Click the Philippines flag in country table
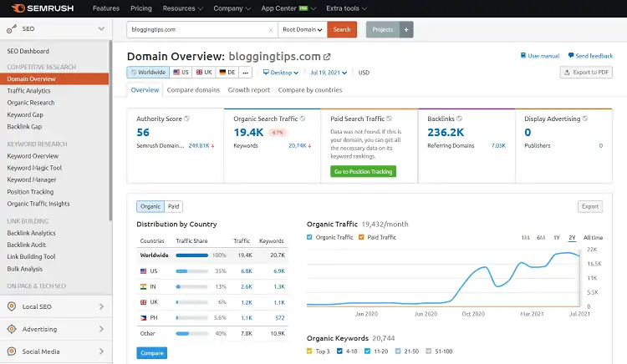The height and width of the screenshot is (364, 627). pos(143,318)
